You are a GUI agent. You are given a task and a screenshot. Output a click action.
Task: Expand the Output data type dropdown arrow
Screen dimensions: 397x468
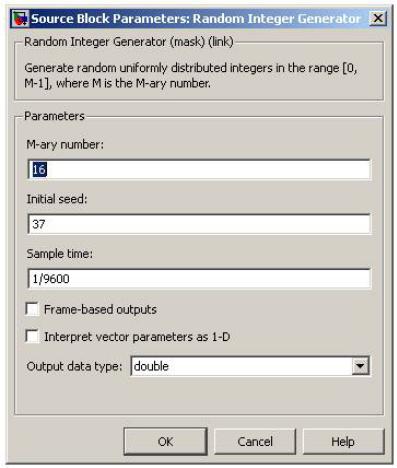(360, 366)
